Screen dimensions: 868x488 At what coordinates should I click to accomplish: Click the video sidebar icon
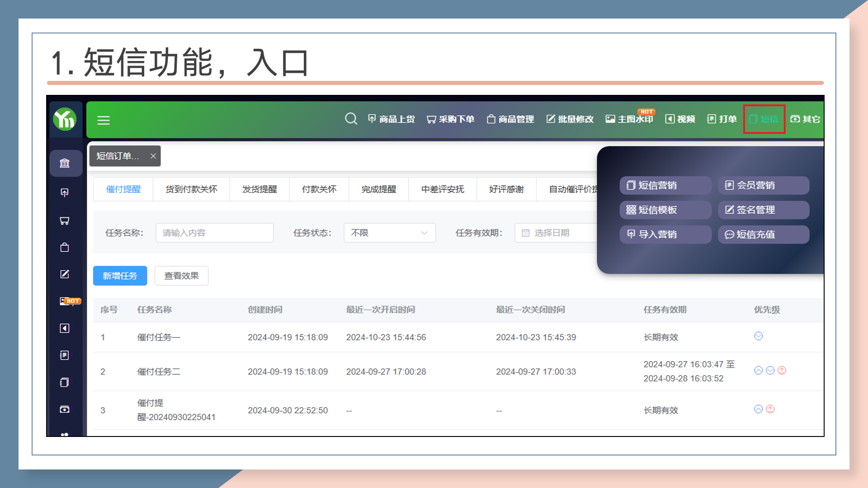(65, 328)
